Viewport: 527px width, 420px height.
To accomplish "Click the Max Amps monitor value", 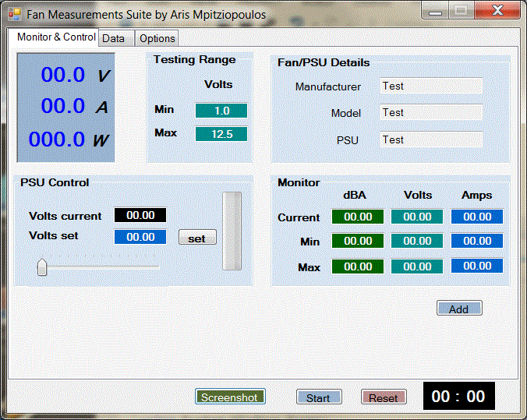I will pos(477,266).
